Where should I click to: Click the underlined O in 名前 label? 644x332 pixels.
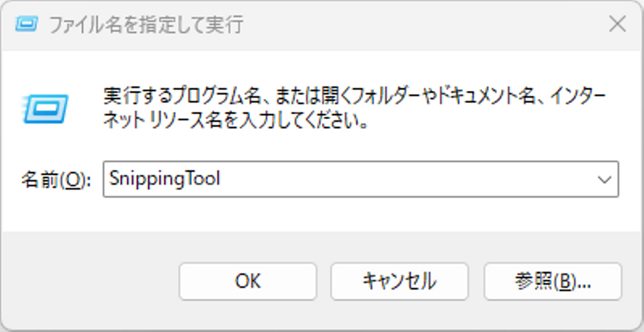click(75, 181)
